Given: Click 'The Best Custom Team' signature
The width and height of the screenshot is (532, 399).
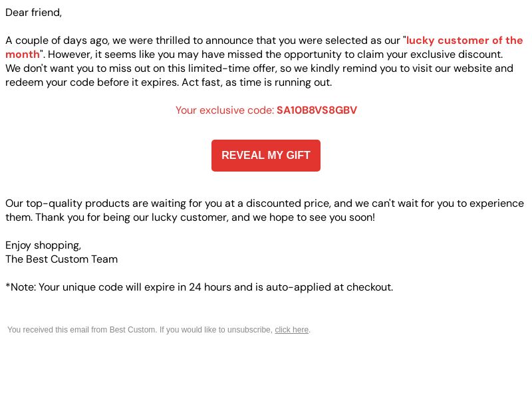Looking at the screenshot, I should click(x=61, y=259).
